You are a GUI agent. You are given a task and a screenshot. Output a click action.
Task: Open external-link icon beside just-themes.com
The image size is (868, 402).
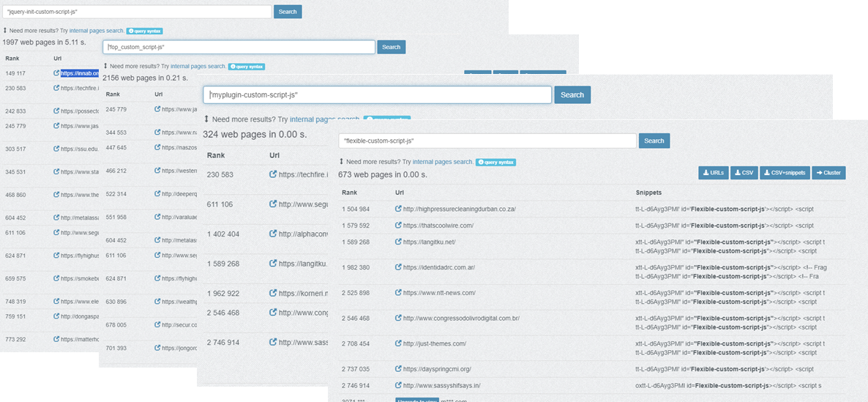click(x=399, y=343)
